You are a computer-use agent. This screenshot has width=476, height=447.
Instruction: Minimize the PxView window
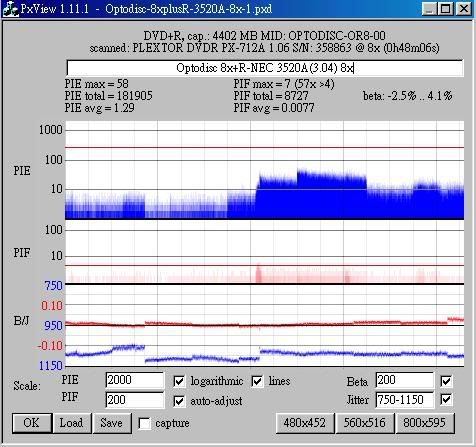click(430, 9)
